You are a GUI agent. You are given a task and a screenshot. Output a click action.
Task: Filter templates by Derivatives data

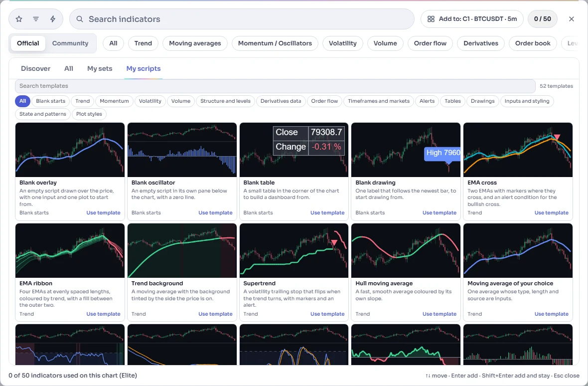click(281, 101)
